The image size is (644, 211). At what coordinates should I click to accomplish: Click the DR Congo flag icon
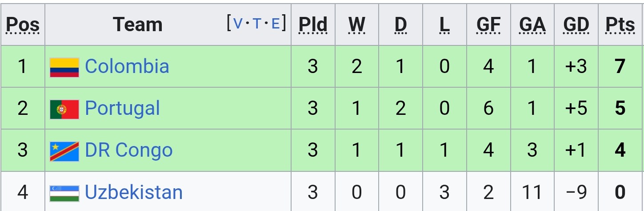pos(64,151)
